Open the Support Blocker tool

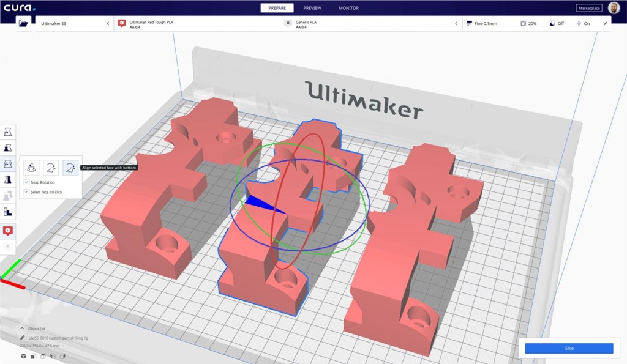[9, 212]
